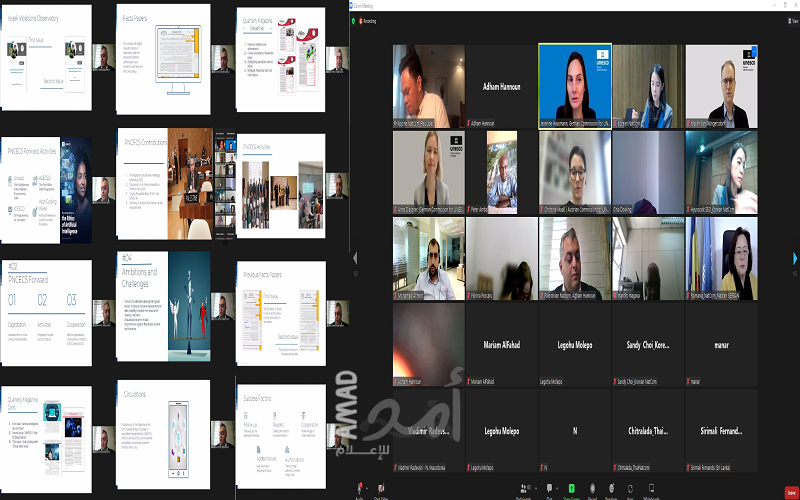This screenshot has width=800, height=500.
Task: Go to the next gallery page arrow
Action: pyautogui.click(x=794, y=258)
